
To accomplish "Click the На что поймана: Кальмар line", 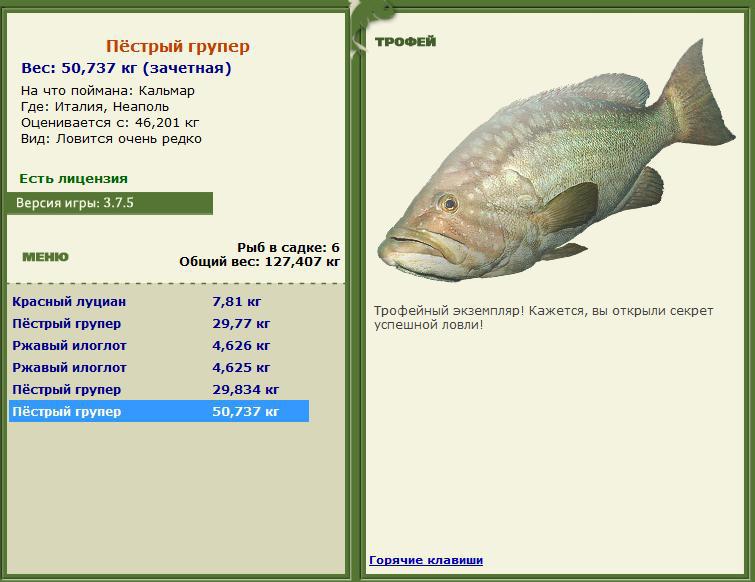I will click(108, 91).
